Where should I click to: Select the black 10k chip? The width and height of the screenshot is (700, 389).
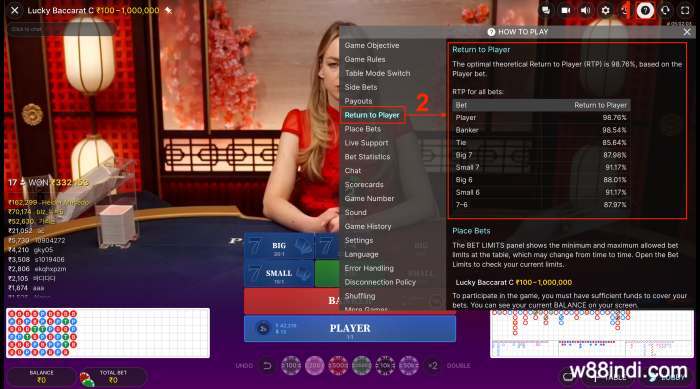(x=385, y=366)
